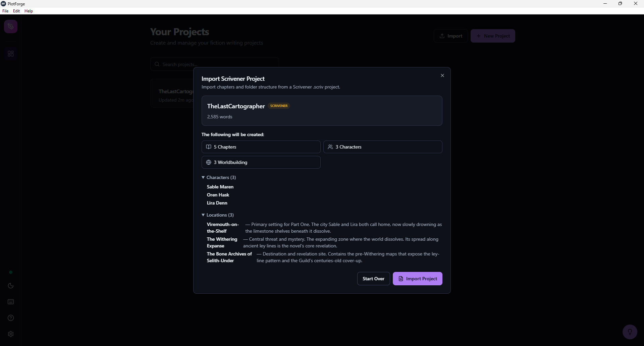Click the Import button with upload icon
The width and height of the screenshot is (644, 346).
450,36
